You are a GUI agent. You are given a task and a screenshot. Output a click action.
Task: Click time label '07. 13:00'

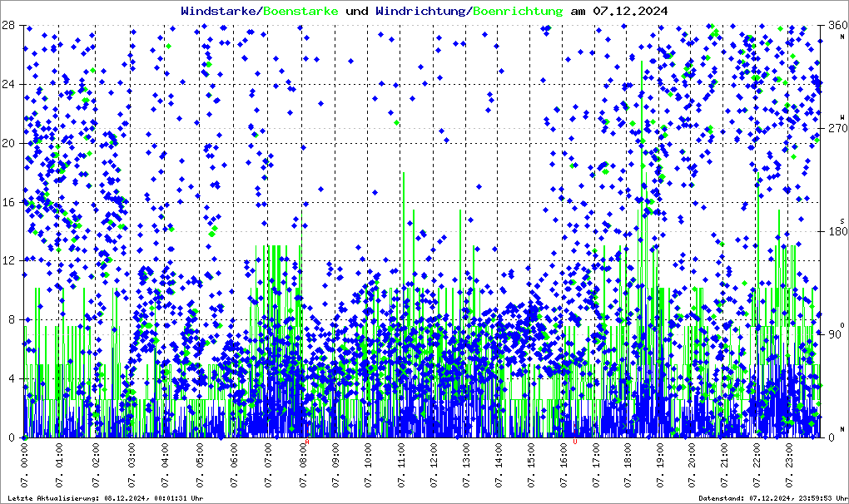(x=466, y=465)
